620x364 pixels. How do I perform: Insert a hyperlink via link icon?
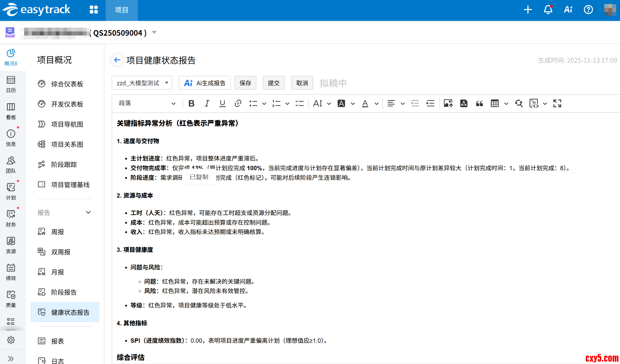pos(238,103)
